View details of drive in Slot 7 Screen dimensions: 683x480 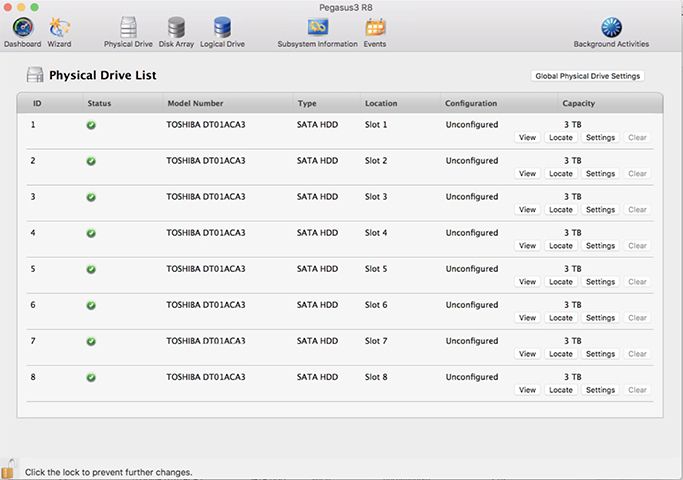(x=527, y=354)
